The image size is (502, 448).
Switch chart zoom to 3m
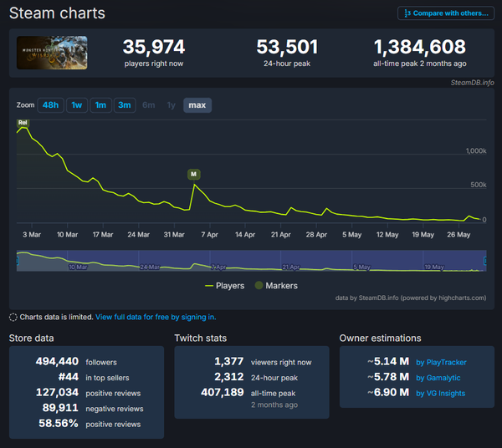pos(125,105)
